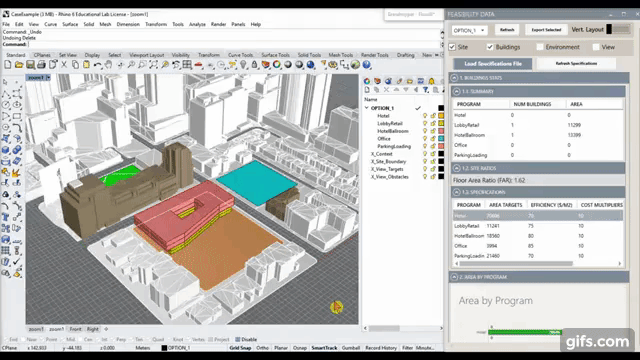Image resolution: width=640 pixels, height=360 pixels.
Task: Toggle Gumball in status bar
Action: (351, 348)
